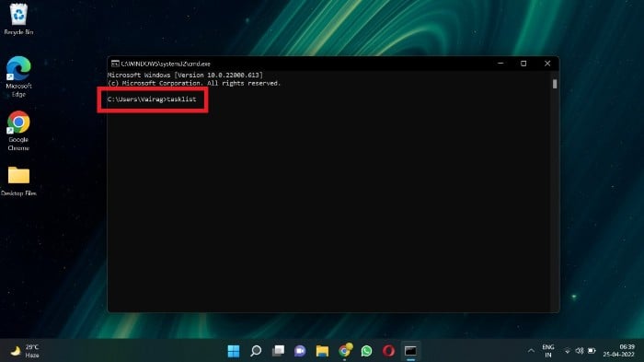
Task: Click the Command Prompt scrollbar thumb
Action: click(x=555, y=84)
